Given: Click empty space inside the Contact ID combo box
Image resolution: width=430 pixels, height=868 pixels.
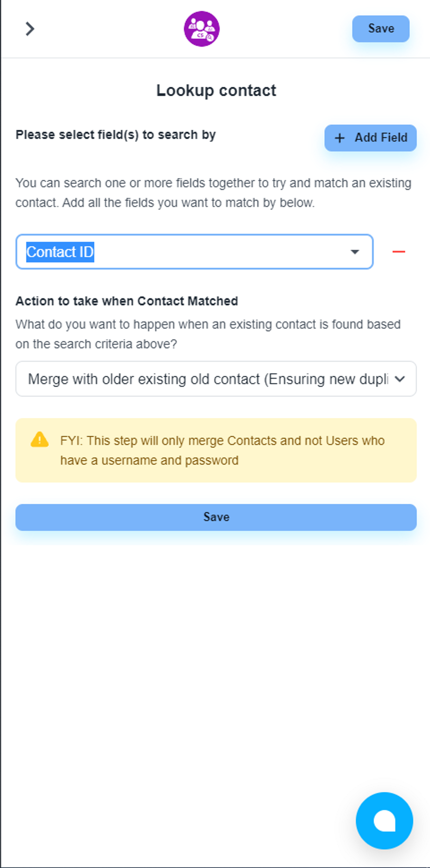Looking at the screenshot, I should (224, 252).
